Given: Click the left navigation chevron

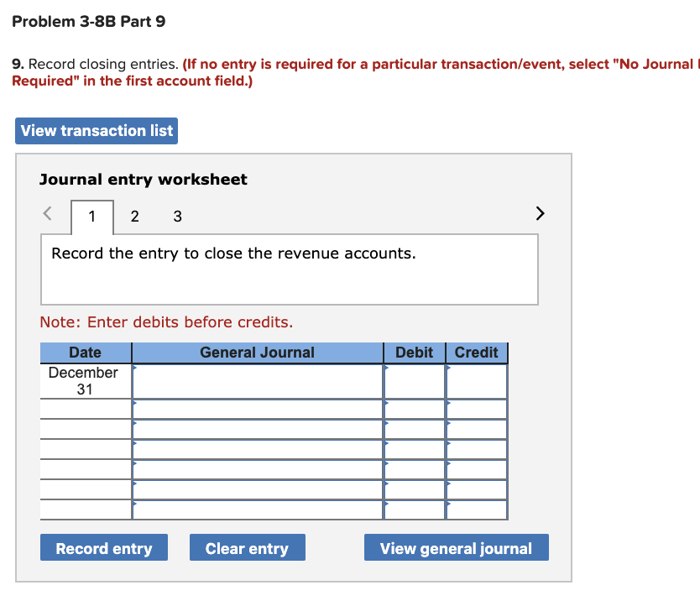Looking at the screenshot, I should (x=48, y=213).
